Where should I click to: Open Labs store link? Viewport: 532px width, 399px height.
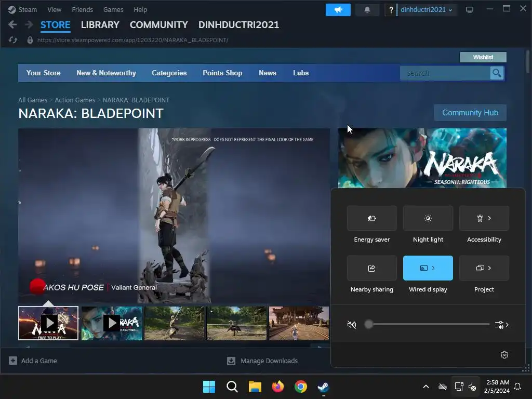(301, 73)
